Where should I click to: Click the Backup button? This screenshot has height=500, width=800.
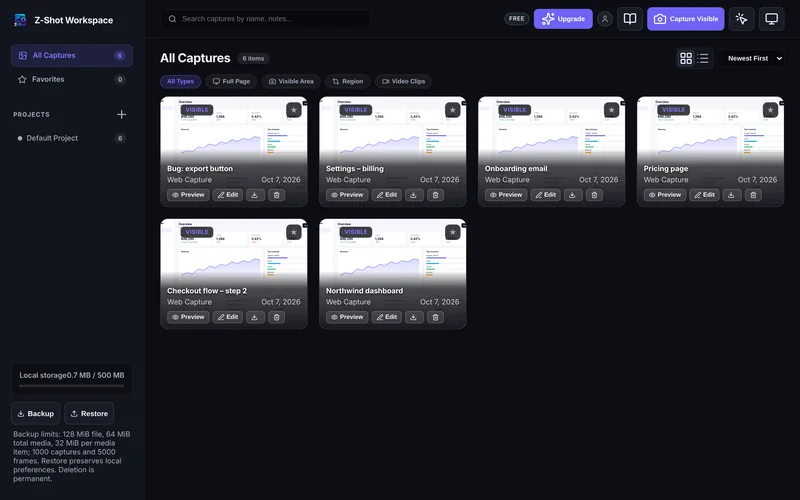[36, 414]
